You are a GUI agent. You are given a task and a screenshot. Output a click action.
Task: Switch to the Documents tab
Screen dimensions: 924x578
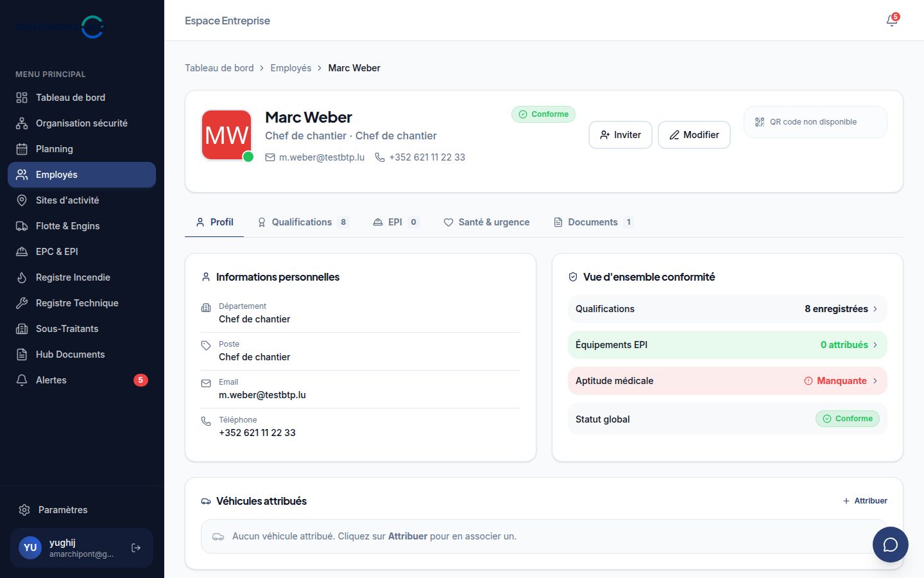click(x=594, y=222)
